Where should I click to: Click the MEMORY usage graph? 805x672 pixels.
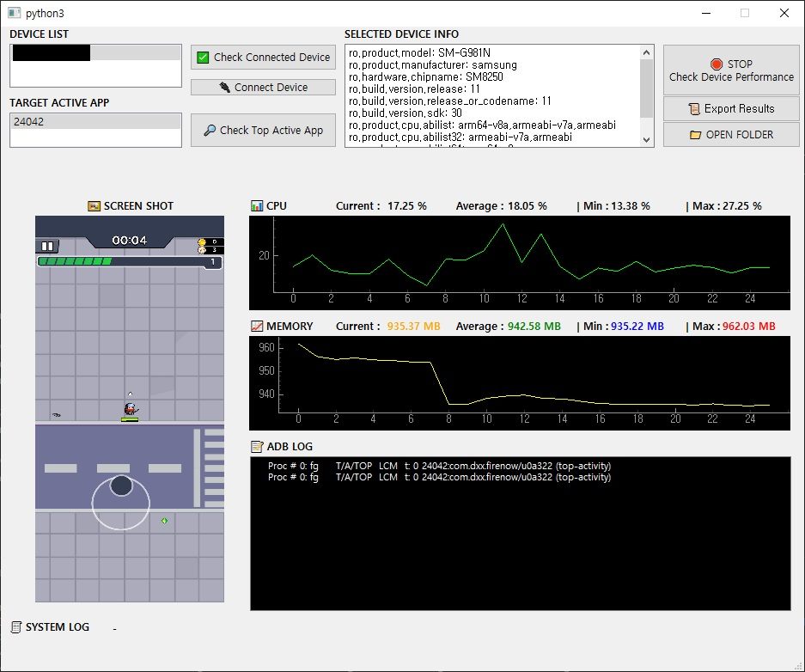point(520,383)
